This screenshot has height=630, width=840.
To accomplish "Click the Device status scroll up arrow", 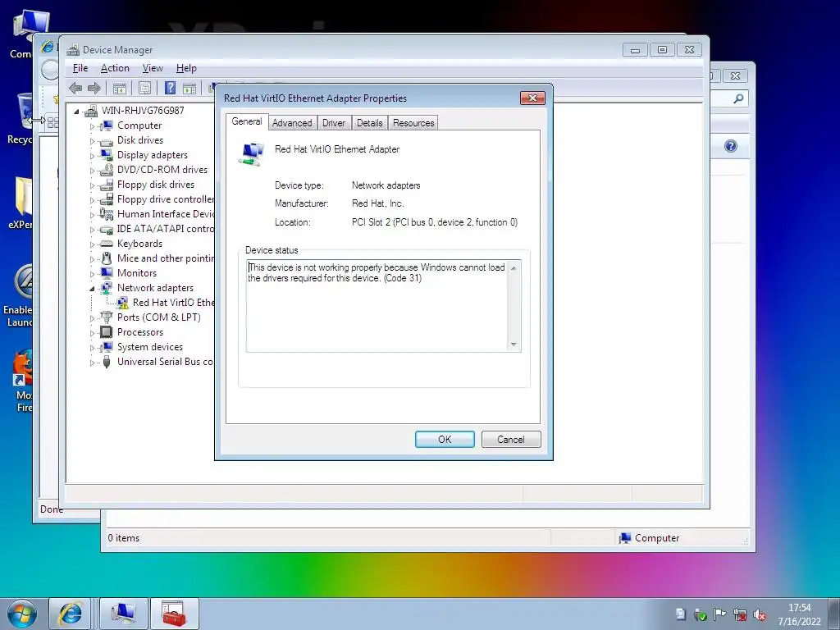I will point(514,267).
